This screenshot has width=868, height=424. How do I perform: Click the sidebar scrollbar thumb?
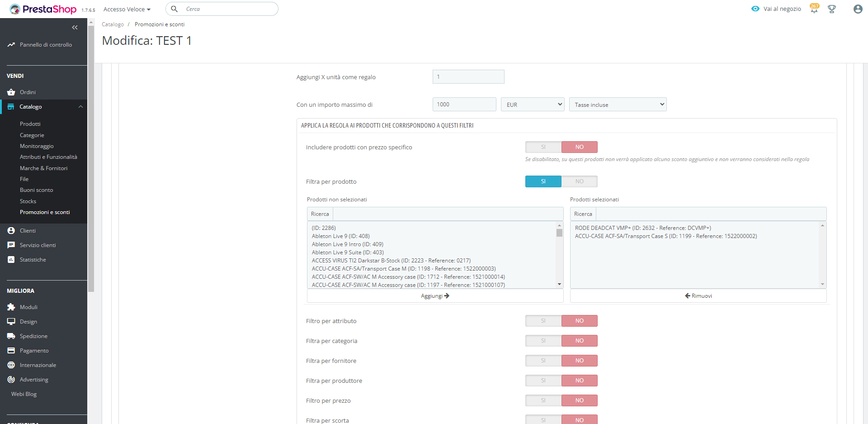pyautogui.click(x=91, y=158)
